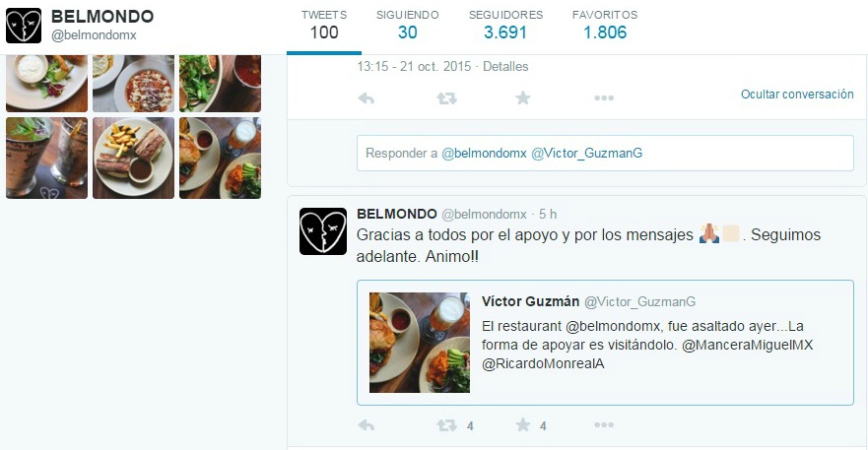The height and width of the screenshot is (450, 868).
Task: Open the fries and sandwich photo thumbnail
Action: coord(133,158)
